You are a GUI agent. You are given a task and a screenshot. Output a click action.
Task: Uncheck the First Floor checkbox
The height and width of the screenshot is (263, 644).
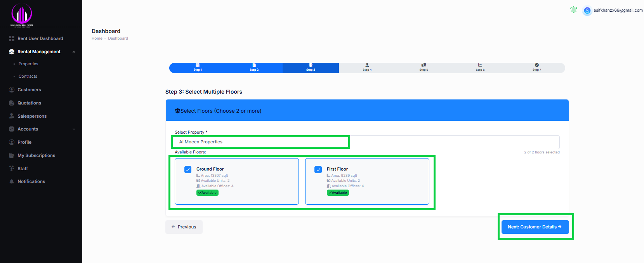point(318,169)
